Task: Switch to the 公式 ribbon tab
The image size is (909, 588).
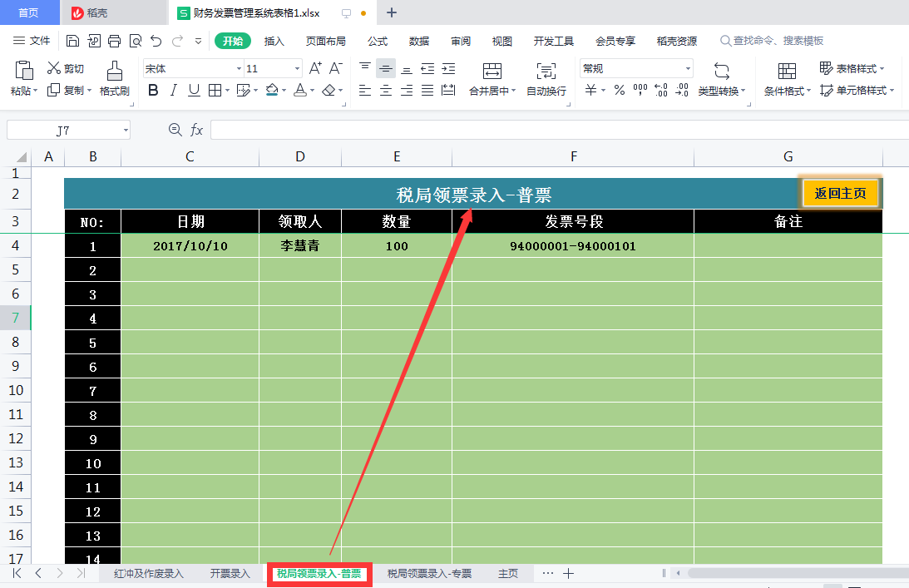Action: pyautogui.click(x=378, y=42)
